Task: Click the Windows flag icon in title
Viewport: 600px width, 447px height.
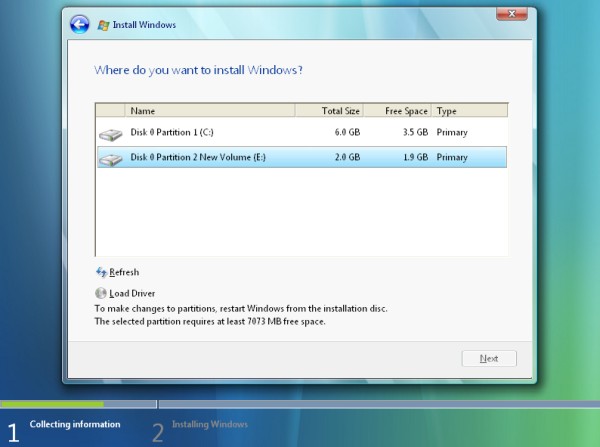Action: pos(103,25)
